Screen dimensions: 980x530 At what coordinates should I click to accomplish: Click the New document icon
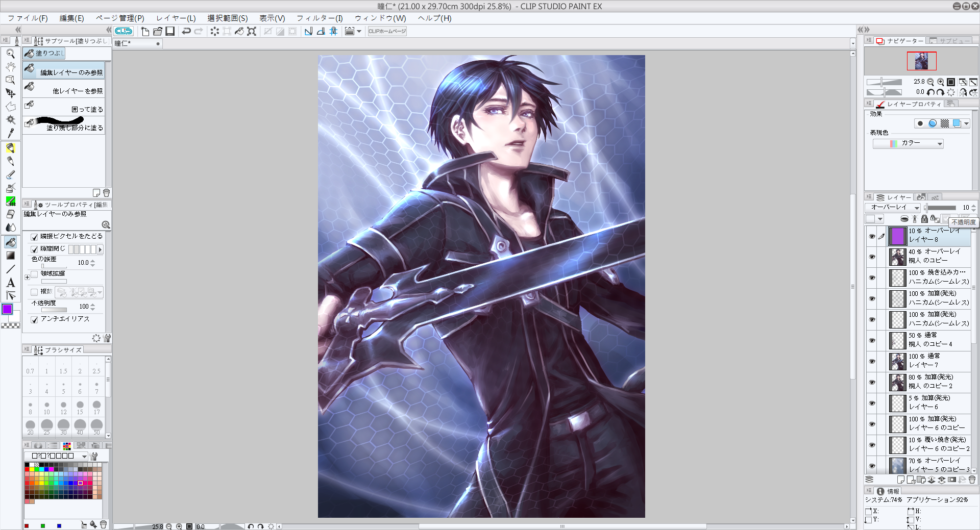coord(145,31)
